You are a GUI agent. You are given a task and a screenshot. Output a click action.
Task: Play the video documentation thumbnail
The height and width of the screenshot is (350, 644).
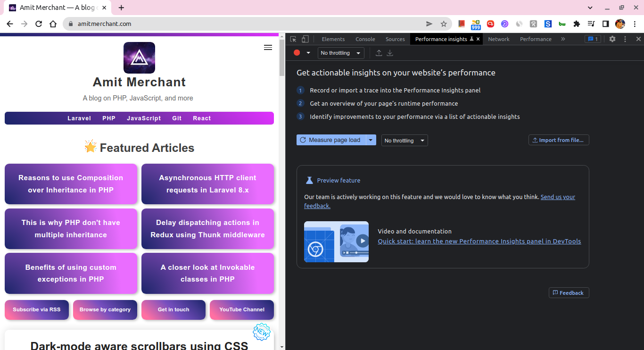point(336,242)
